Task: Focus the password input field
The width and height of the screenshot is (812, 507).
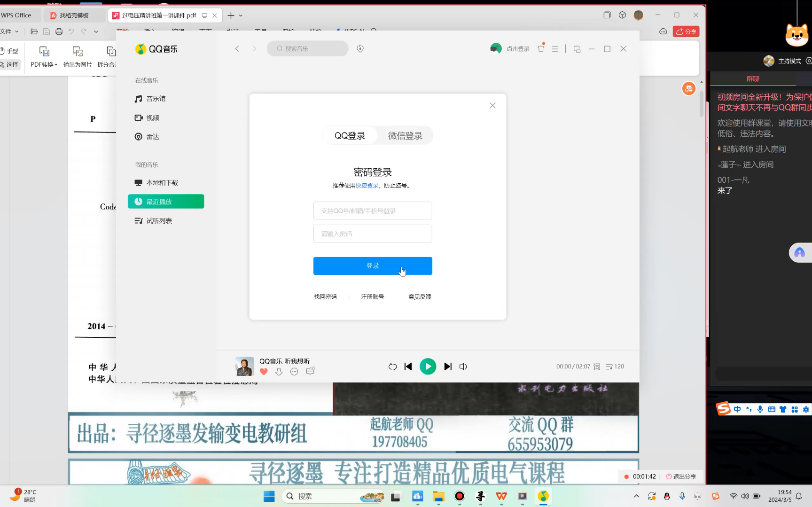Action: tap(373, 234)
